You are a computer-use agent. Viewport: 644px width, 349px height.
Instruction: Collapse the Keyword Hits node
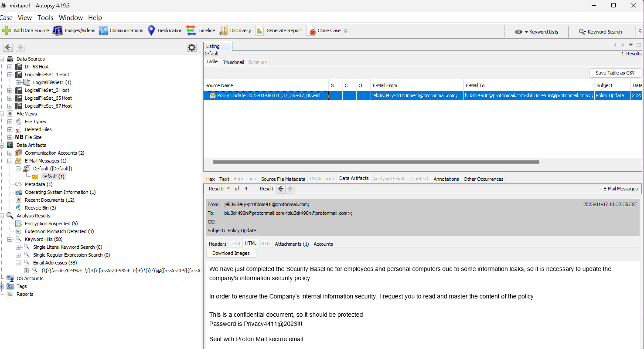pos(10,239)
